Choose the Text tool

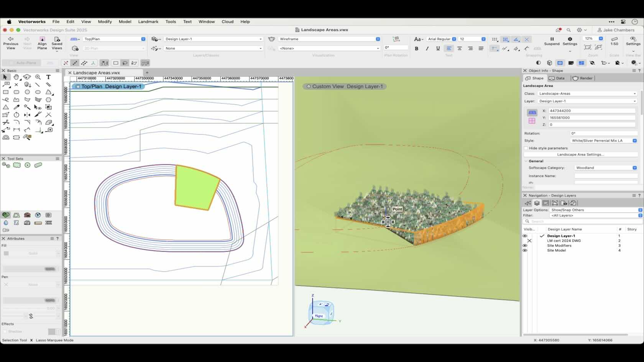[x=48, y=77]
